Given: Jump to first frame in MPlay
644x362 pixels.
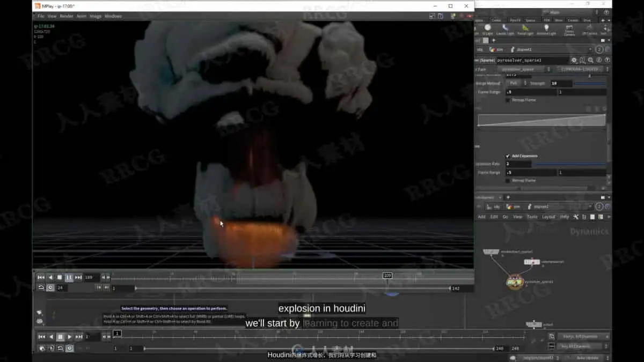Looking at the screenshot, I should coord(41,277).
